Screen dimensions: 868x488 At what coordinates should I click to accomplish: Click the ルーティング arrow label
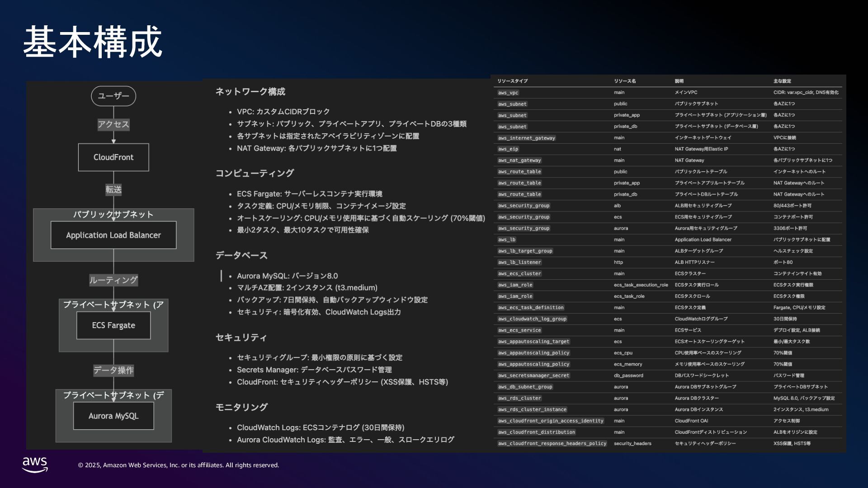coord(113,280)
